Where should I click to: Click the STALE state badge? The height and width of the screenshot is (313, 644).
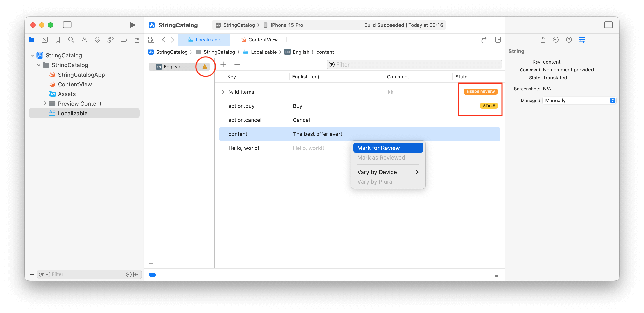click(x=489, y=106)
